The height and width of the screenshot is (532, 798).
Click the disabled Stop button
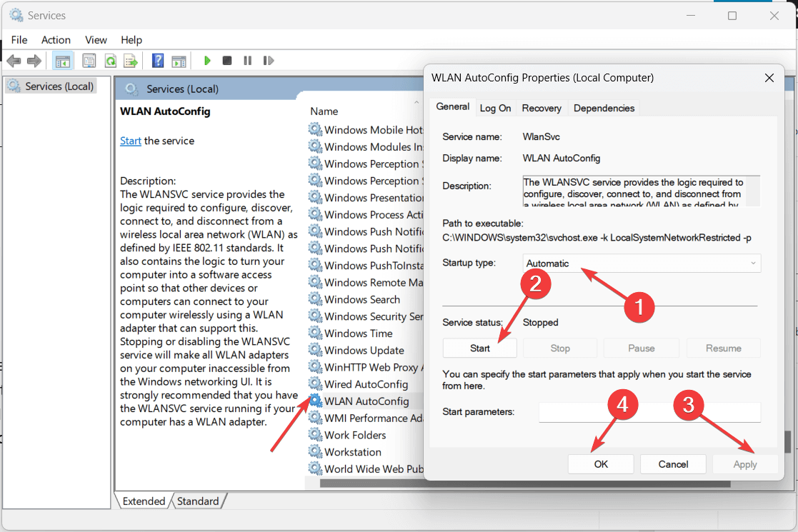click(560, 348)
